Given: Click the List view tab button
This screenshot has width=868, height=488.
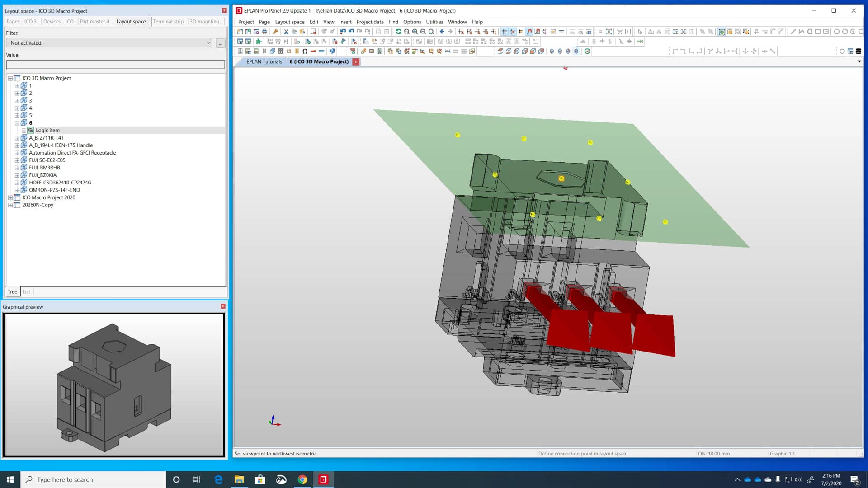Looking at the screenshot, I should (x=26, y=291).
